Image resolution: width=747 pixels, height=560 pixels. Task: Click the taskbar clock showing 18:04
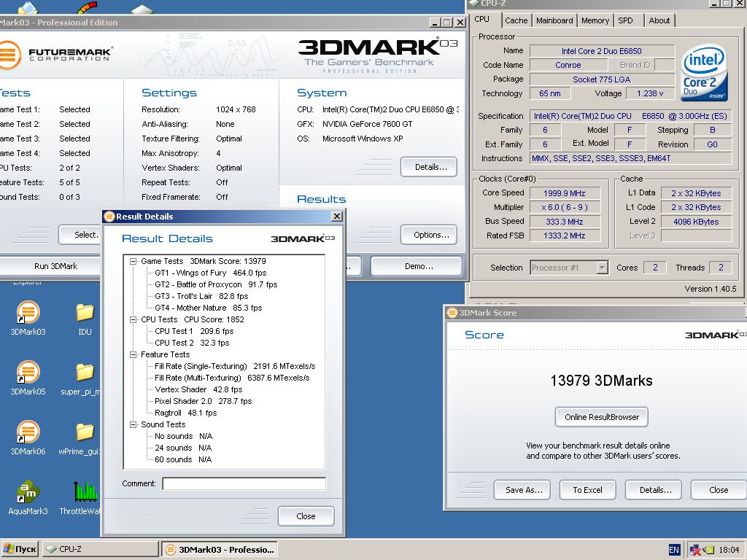pos(729,550)
